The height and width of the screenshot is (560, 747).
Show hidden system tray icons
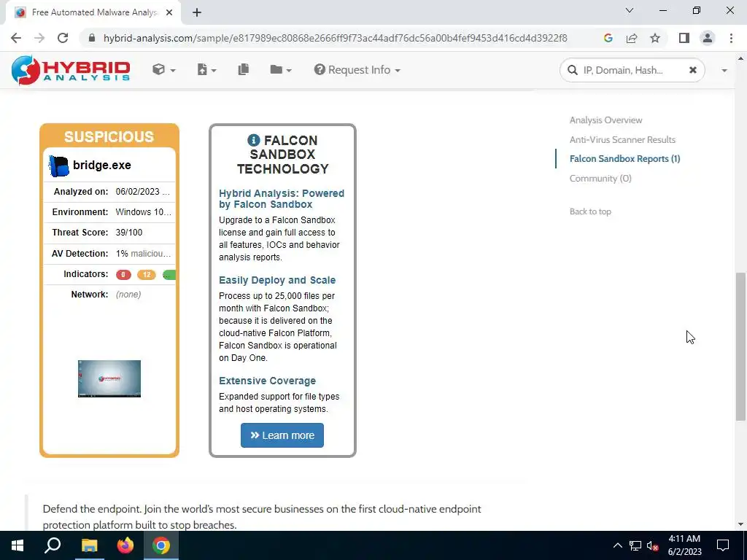click(x=617, y=545)
